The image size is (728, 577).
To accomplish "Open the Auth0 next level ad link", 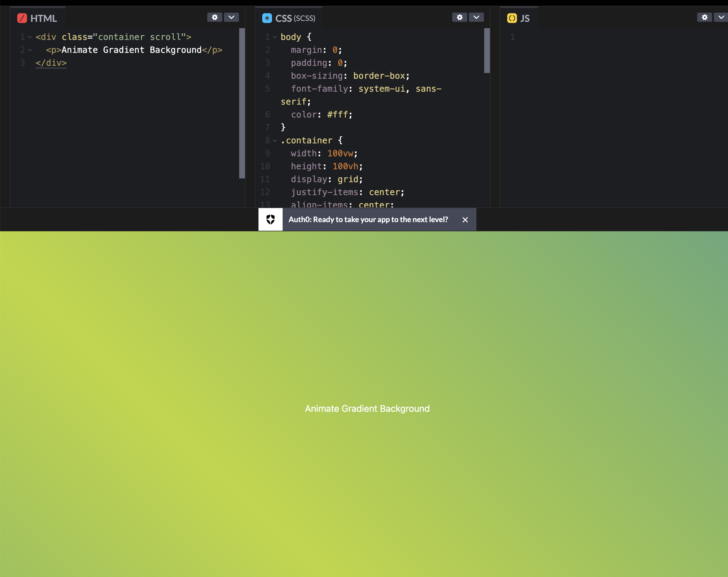I will 368,220.
